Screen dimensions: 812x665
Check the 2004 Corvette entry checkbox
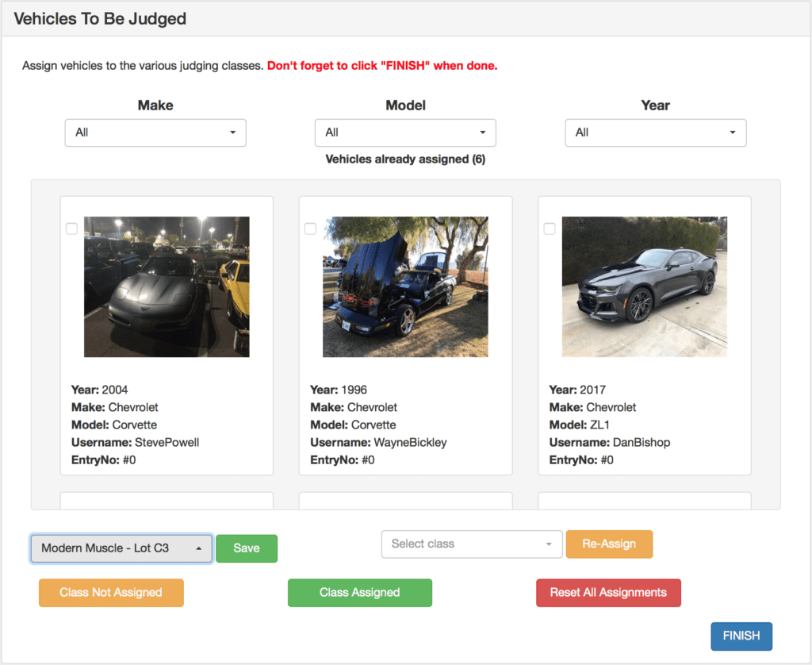pyautogui.click(x=71, y=229)
